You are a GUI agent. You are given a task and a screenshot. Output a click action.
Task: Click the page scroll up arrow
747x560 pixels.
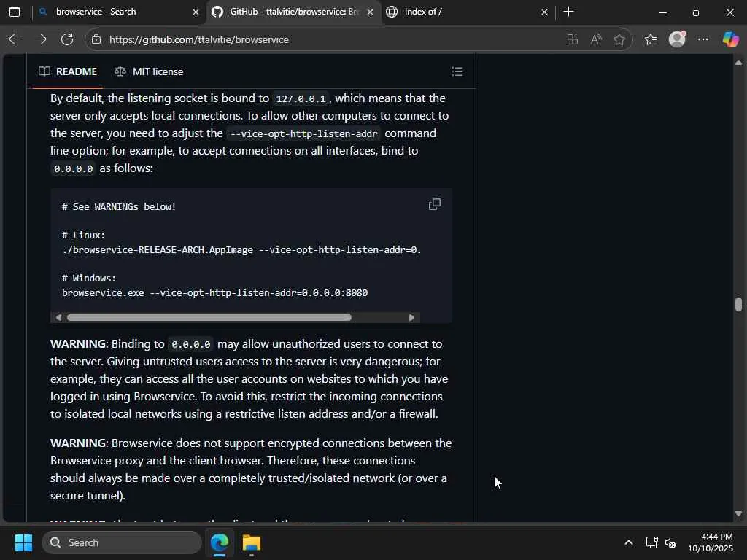point(738,63)
